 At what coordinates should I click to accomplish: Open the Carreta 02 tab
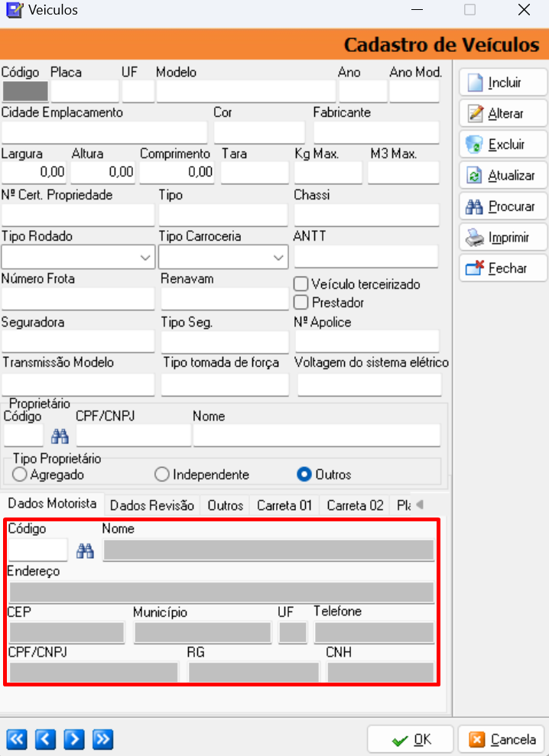pyautogui.click(x=355, y=505)
